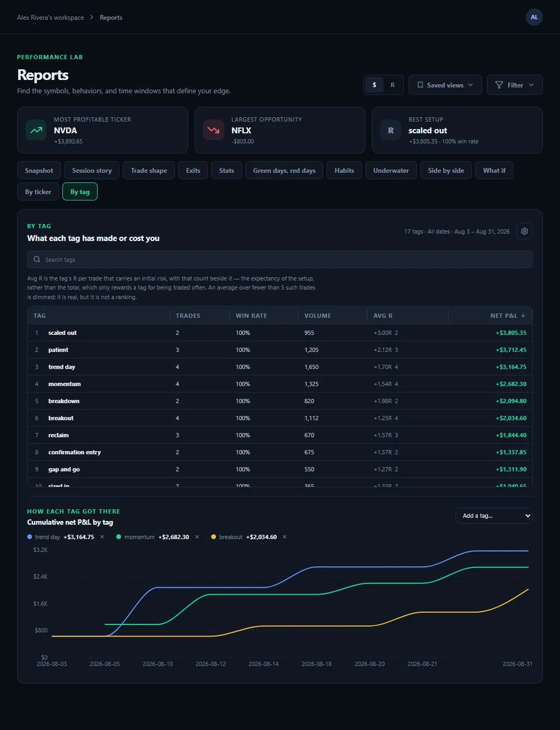Select the breakout table row
The image size is (560, 730).
[x=280, y=418]
